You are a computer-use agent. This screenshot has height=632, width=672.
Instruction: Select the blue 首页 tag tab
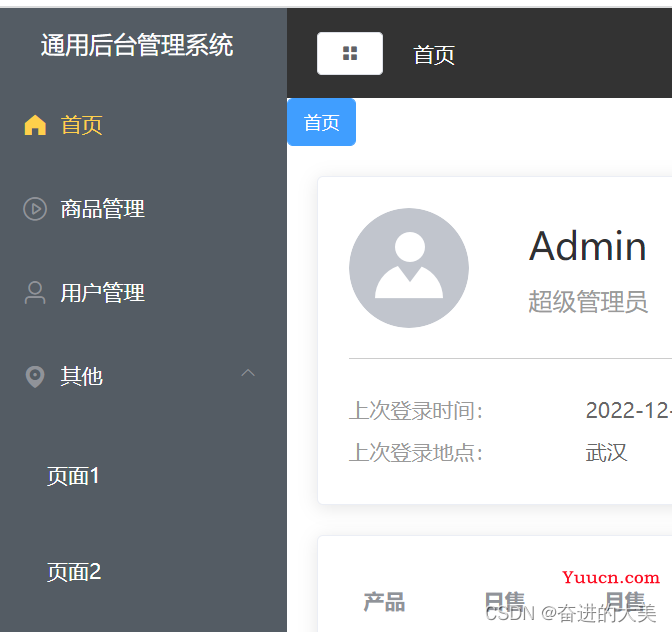coord(321,123)
